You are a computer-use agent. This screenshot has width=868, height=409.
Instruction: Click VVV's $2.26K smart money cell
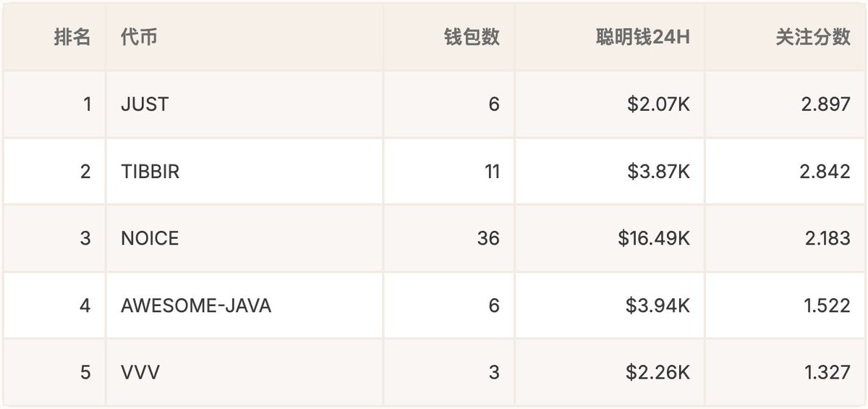click(x=658, y=373)
